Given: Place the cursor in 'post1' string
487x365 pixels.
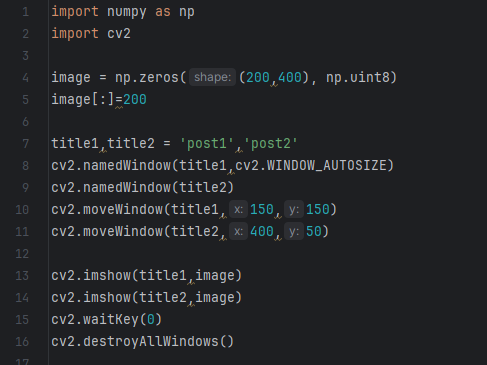Looking at the screenshot, I should pos(207,144).
